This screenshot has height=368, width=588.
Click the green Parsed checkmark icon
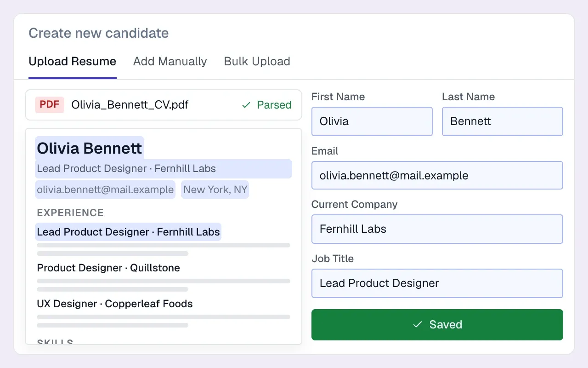(x=246, y=105)
